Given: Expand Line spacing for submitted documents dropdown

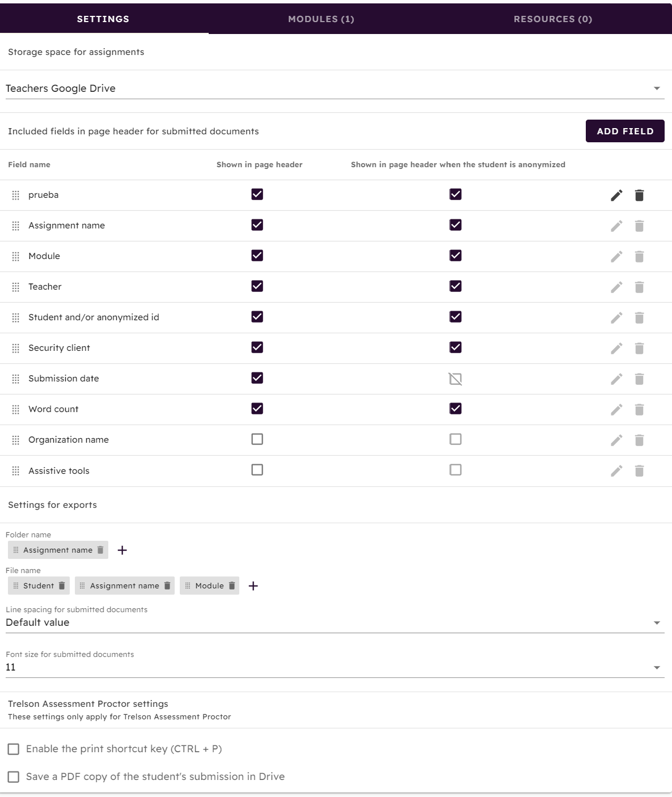Looking at the screenshot, I should pos(335,622).
